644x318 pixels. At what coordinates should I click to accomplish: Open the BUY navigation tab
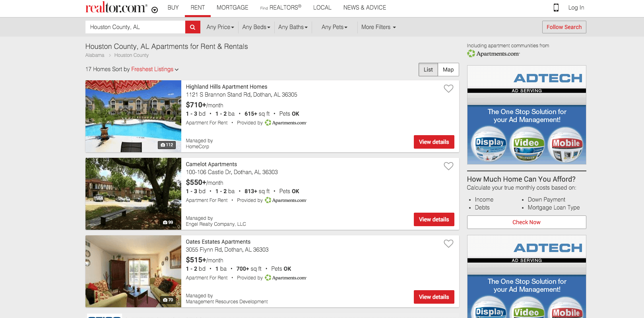click(x=173, y=8)
